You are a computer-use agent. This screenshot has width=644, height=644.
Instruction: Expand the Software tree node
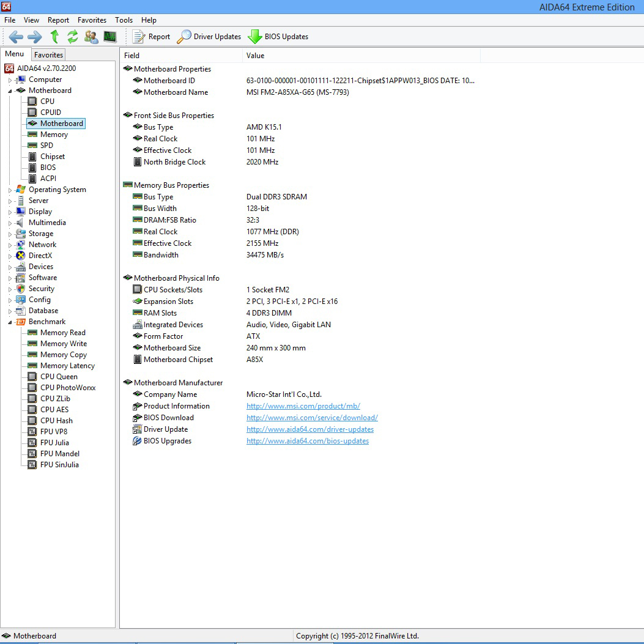click(10, 278)
